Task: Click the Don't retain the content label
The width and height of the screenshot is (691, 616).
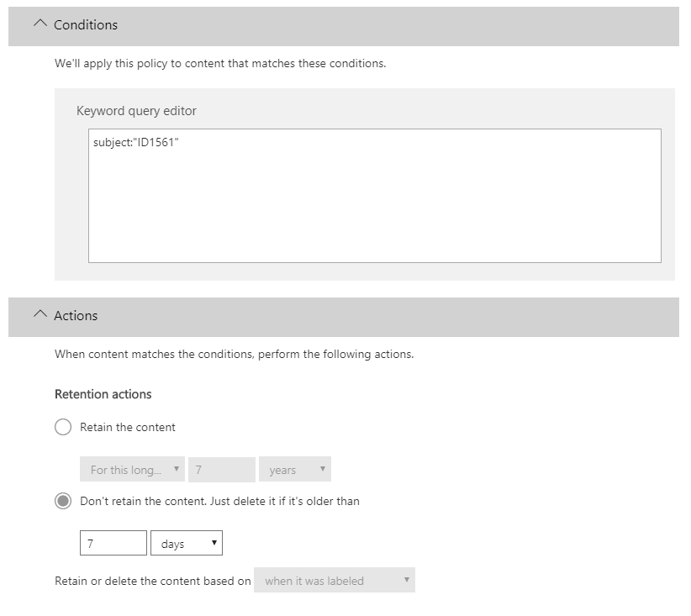Action: (219, 502)
